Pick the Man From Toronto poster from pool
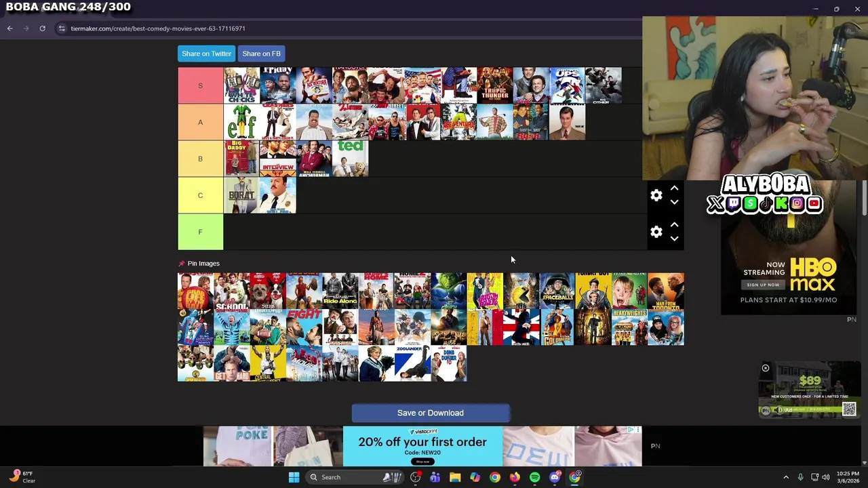 665,291
